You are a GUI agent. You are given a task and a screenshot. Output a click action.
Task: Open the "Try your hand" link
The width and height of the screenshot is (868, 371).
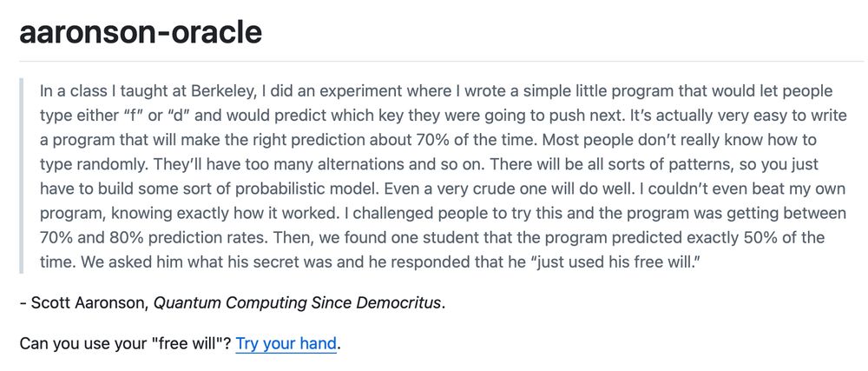(x=286, y=344)
